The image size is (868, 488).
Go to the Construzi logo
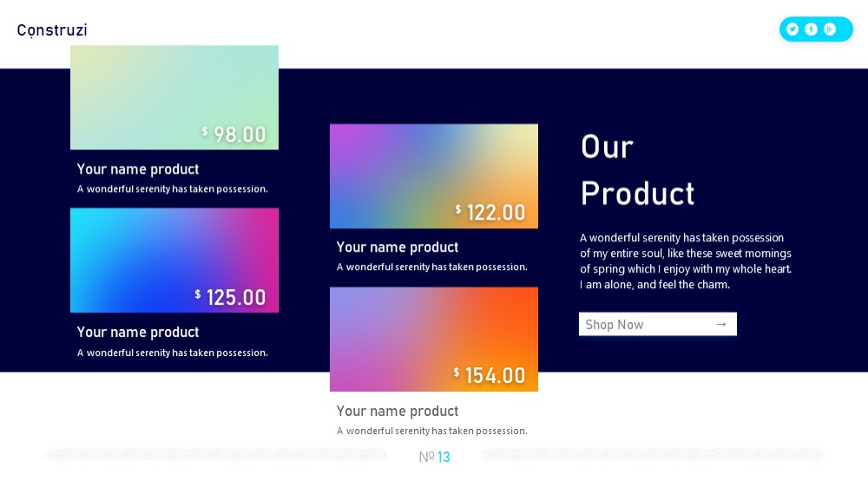[x=52, y=30]
